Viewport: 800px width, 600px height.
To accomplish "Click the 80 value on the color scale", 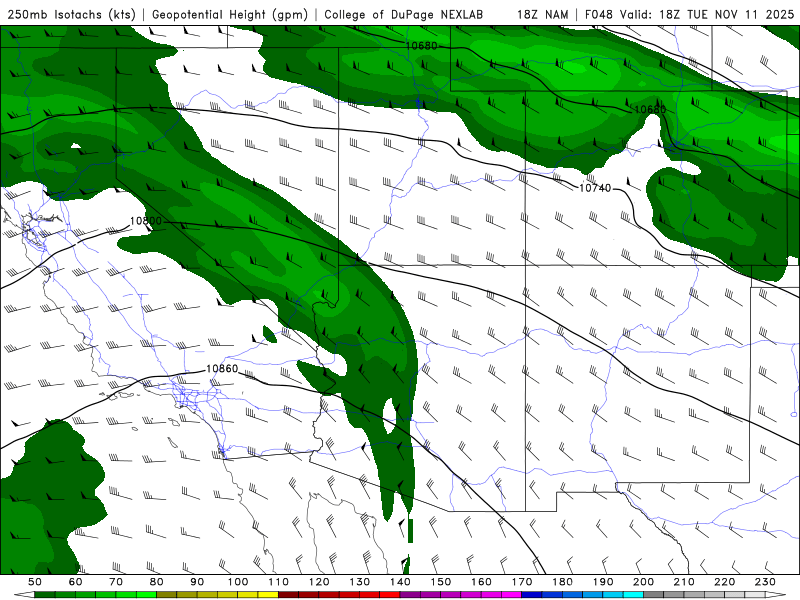I will coord(157,582).
